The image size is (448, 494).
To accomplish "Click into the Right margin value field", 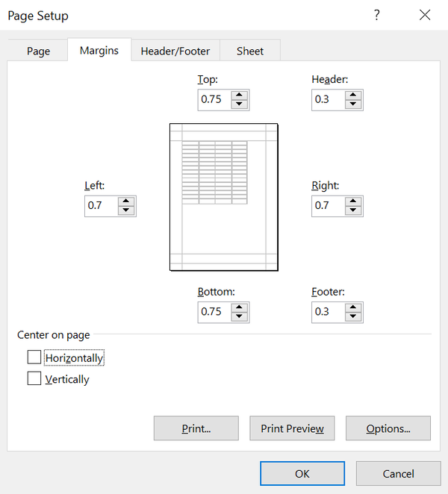I will tap(329, 206).
